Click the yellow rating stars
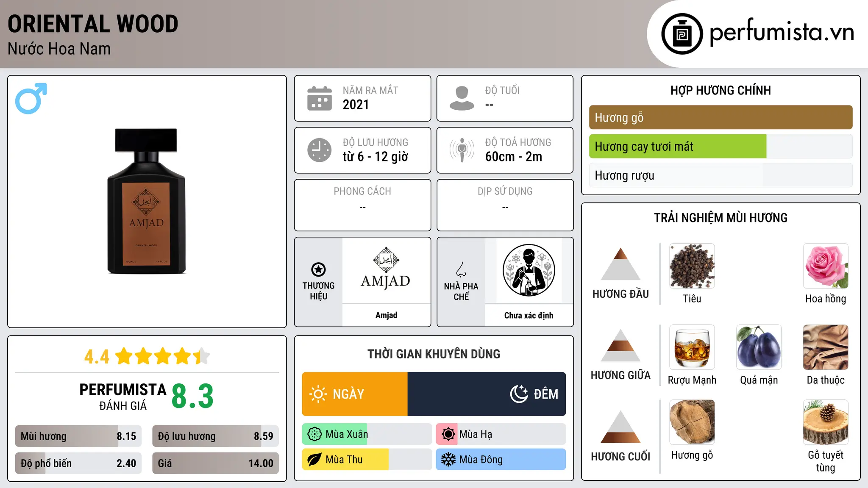Screen dimensions: 868x488 [163, 356]
